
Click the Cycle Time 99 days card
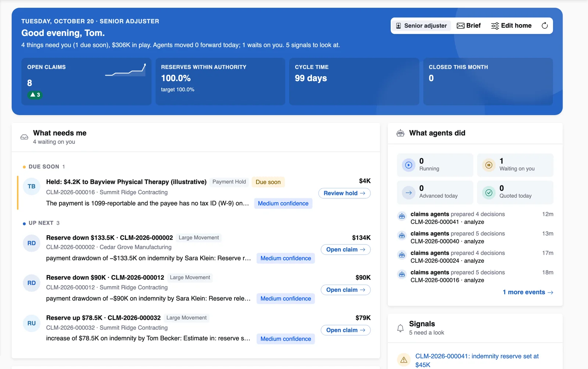[354, 82]
